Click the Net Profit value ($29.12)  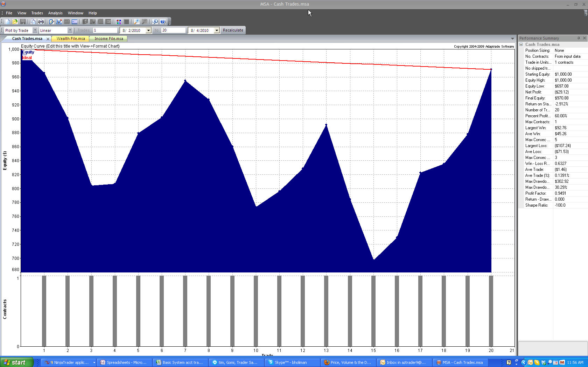[561, 92]
